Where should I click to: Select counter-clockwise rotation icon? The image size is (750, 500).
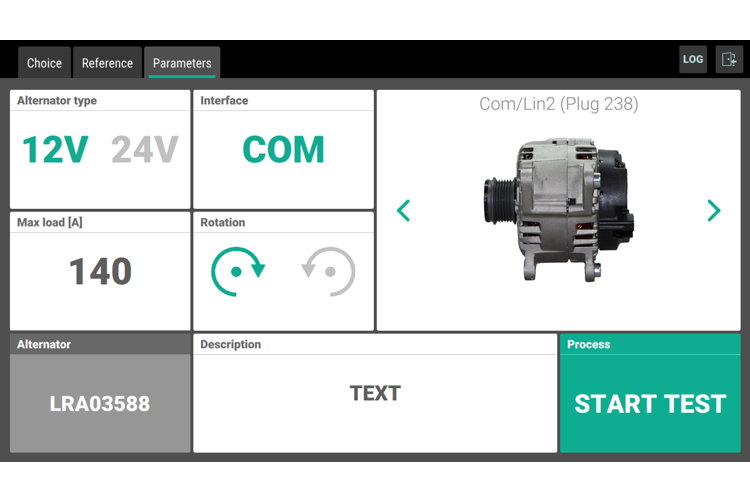coord(328,271)
